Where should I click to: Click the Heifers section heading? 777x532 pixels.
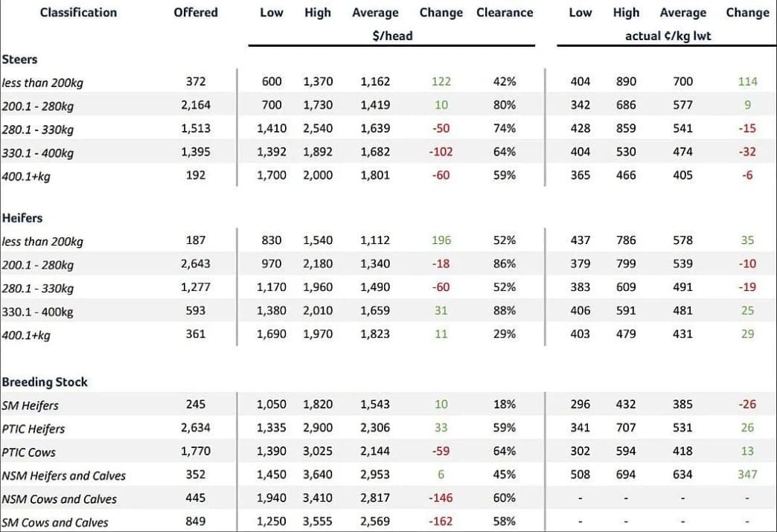click(22, 218)
